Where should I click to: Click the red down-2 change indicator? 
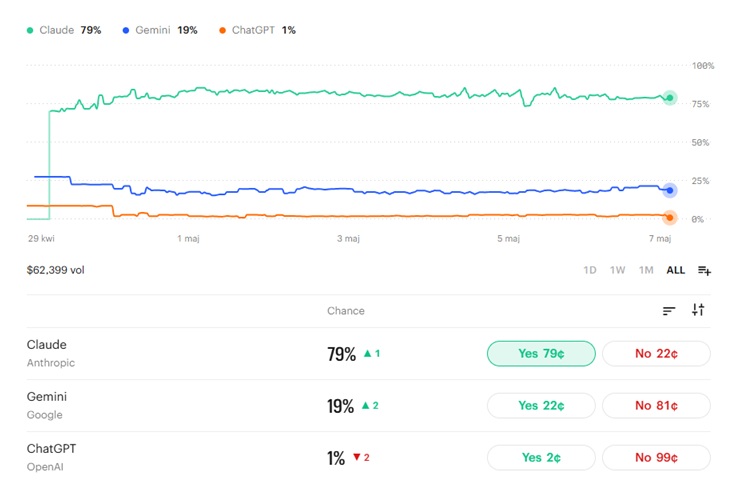click(361, 457)
